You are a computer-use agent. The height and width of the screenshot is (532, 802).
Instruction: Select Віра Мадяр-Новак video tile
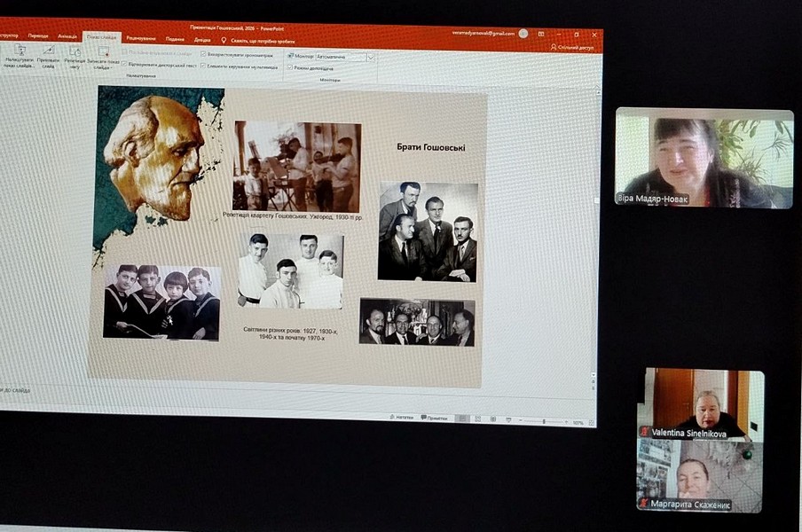tap(704, 158)
